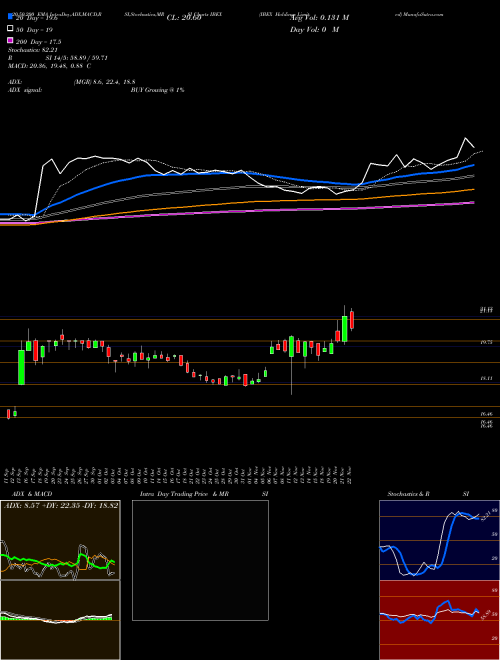This screenshot has height=660, width=500.
Task: Select the '200 Day = 17.5' legend text
Action: coord(39,42)
